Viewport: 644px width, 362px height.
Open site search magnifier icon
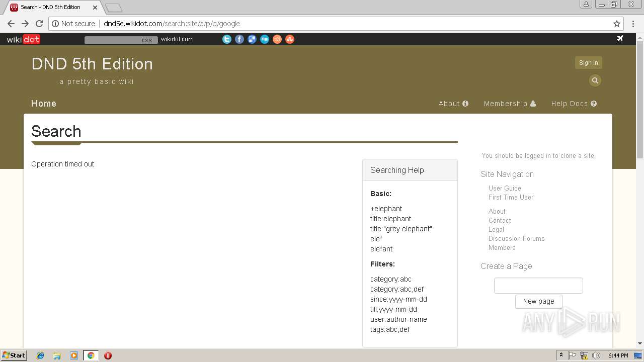tap(595, 80)
